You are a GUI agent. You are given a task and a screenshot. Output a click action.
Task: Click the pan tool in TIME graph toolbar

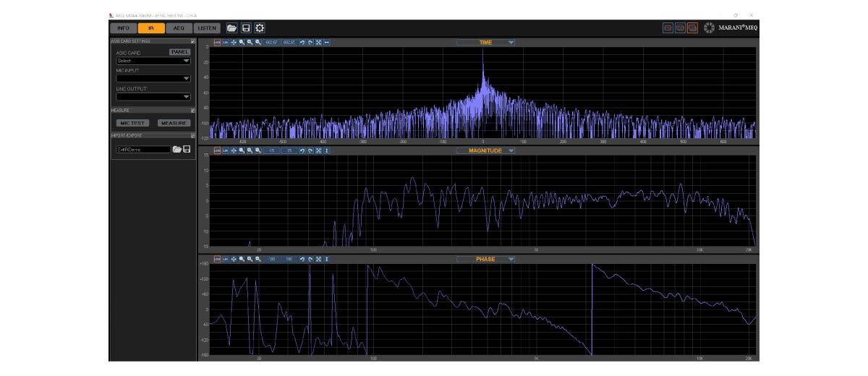233,43
